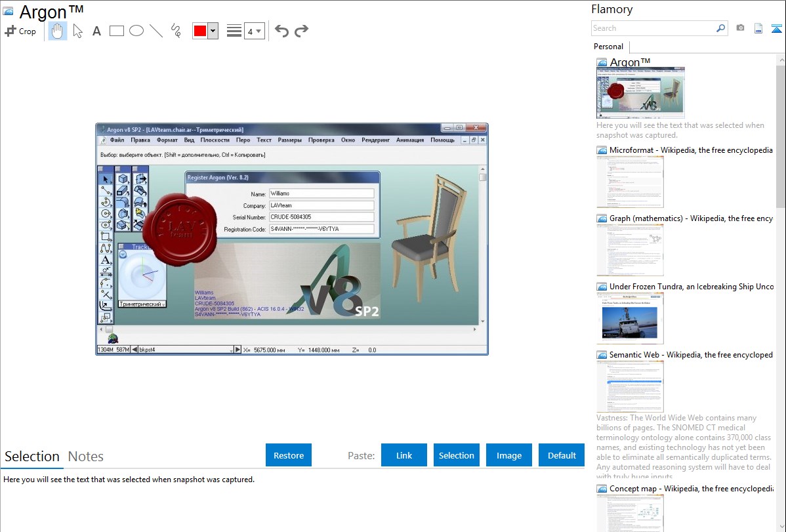Paste as Image button
The image size is (786, 532).
point(508,455)
